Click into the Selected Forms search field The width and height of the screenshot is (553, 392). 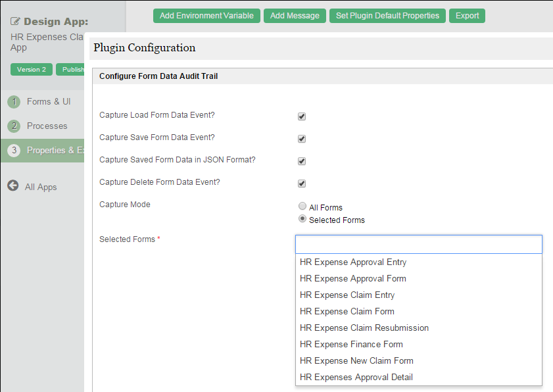[418, 244]
